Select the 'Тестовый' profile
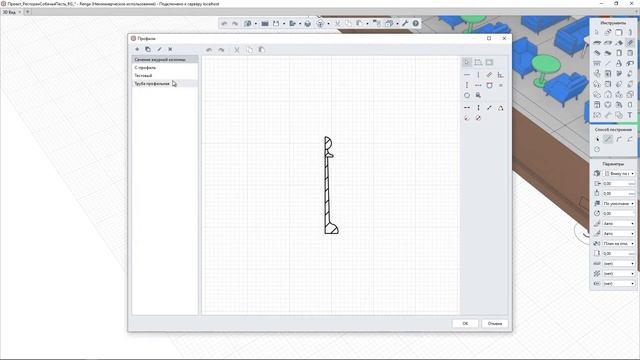 click(165, 76)
